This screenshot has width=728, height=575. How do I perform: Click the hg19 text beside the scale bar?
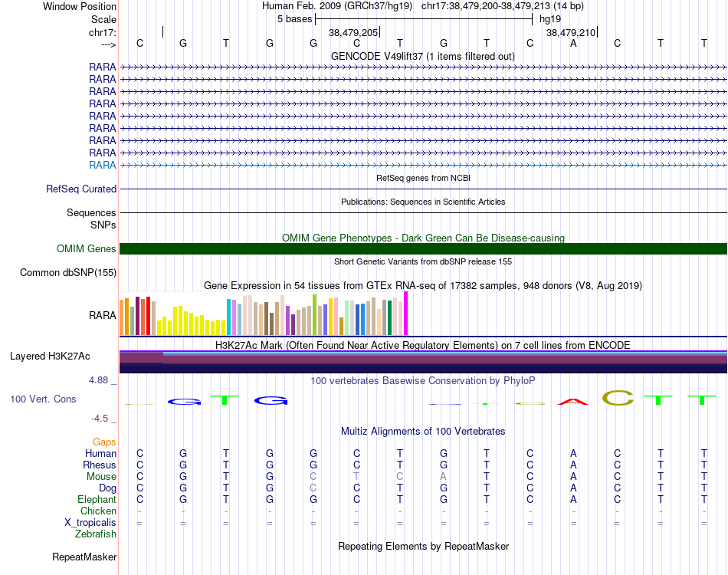pos(550,19)
